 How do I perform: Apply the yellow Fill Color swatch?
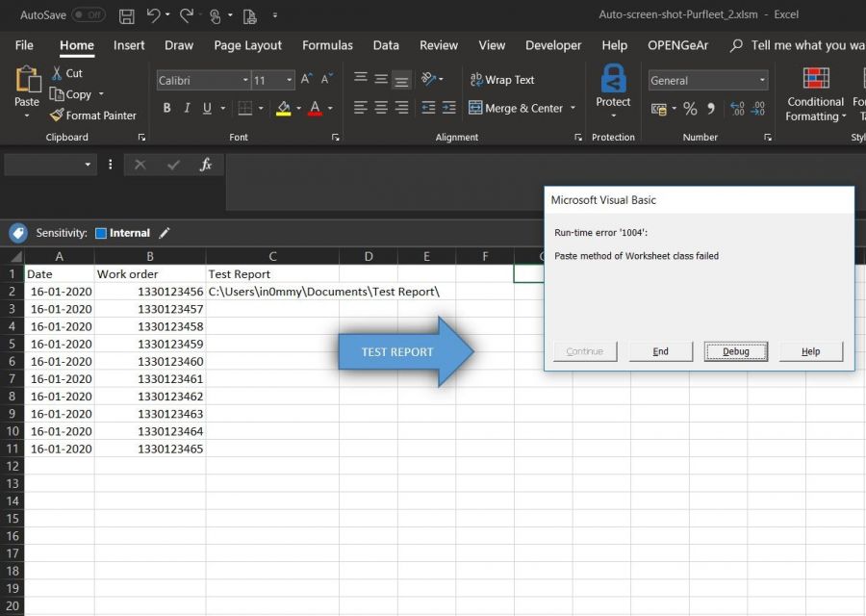283,108
